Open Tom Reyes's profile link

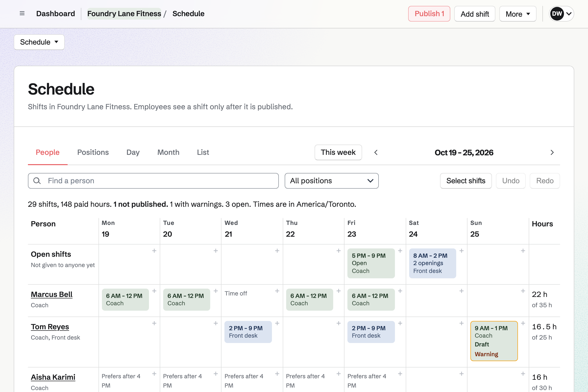point(50,327)
